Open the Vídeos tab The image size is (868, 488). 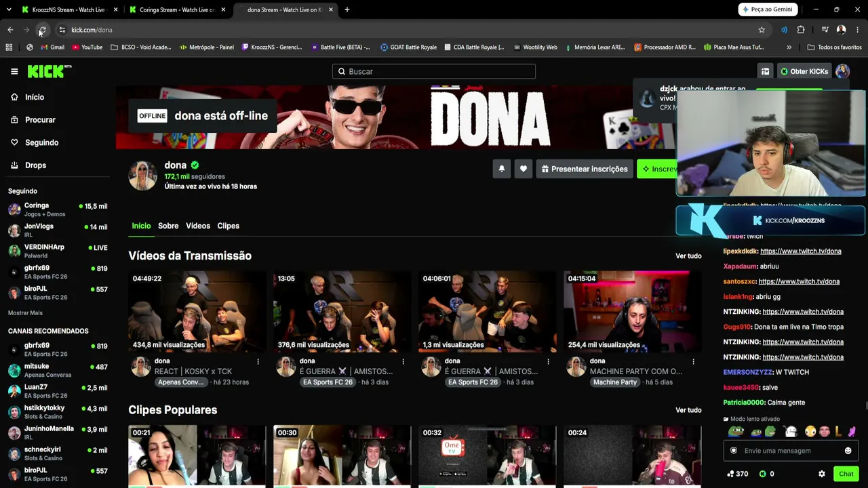(198, 226)
